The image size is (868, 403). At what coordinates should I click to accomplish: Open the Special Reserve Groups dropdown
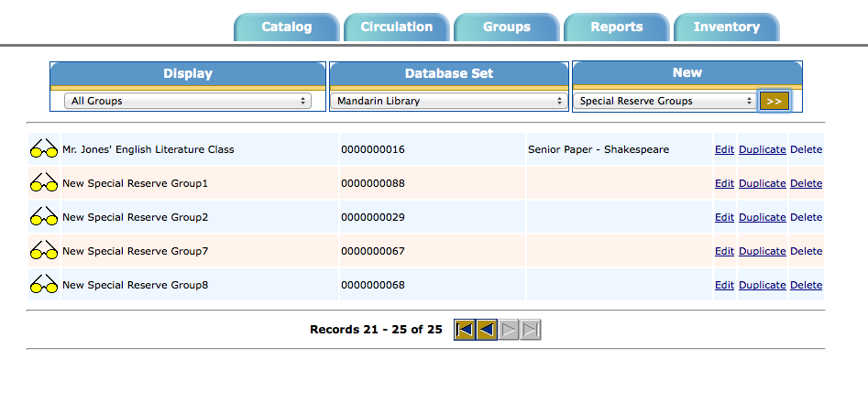[665, 101]
